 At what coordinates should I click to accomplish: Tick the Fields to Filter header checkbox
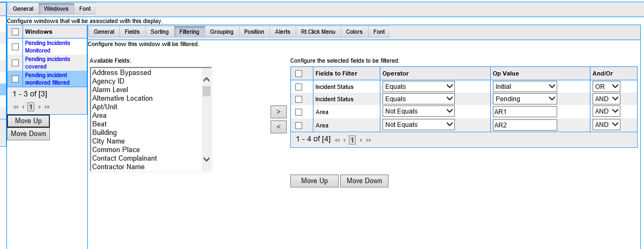pos(299,73)
